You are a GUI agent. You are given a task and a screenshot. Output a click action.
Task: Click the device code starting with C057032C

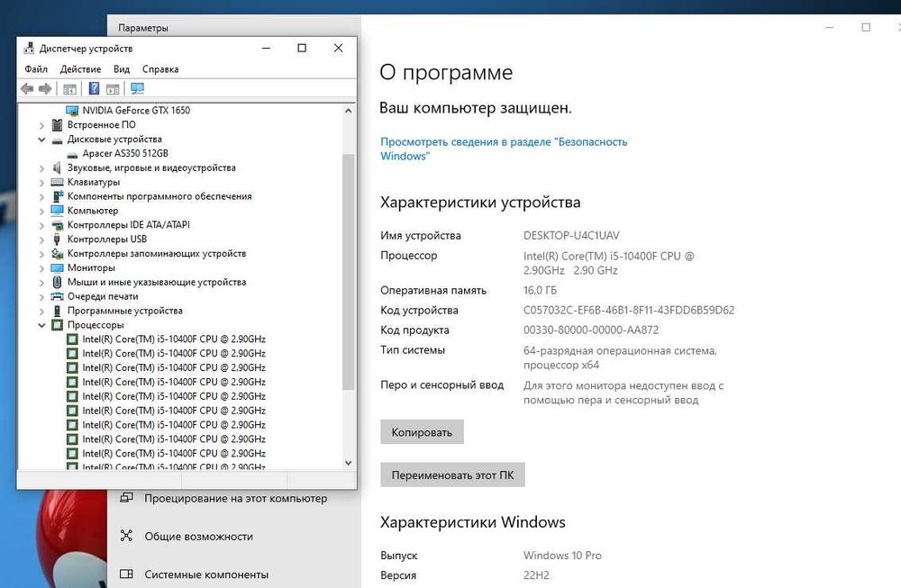tap(629, 310)
